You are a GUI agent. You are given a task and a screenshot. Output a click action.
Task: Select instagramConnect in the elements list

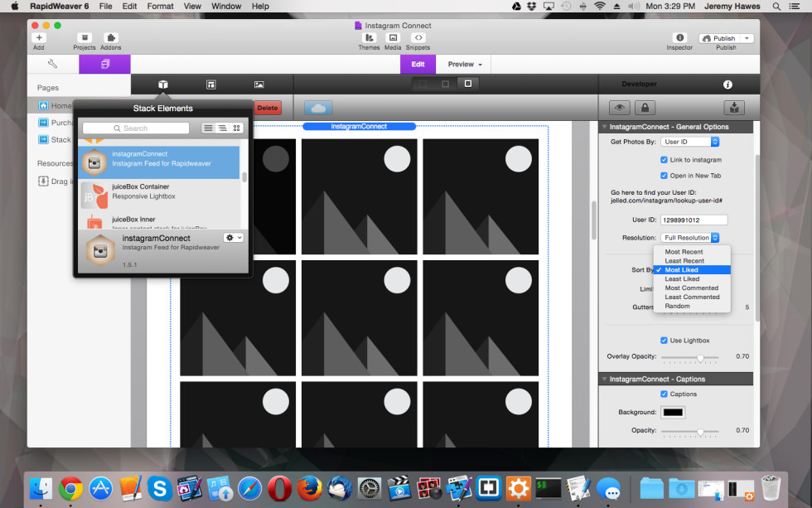(x=158, y=162)
